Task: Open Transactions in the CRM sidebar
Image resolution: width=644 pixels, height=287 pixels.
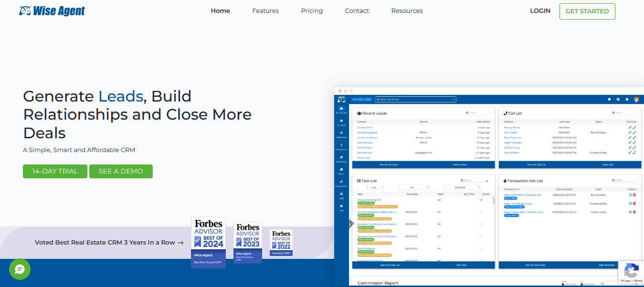Action: point(341,146)
